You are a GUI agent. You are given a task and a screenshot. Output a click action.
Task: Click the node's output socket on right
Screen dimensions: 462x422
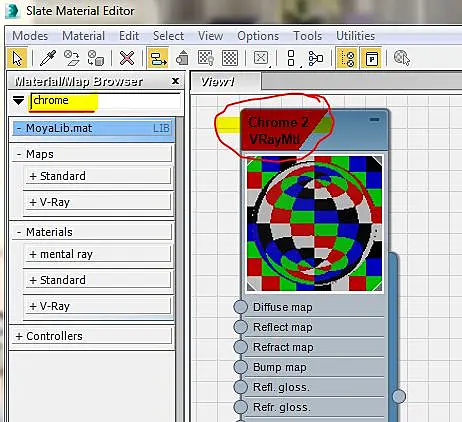[399, 396]
